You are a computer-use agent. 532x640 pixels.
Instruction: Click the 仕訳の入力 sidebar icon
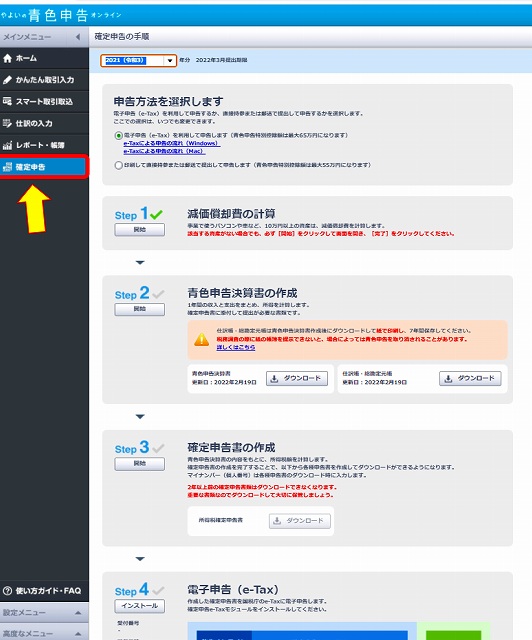pyautogui.click(x=7, y=123)
